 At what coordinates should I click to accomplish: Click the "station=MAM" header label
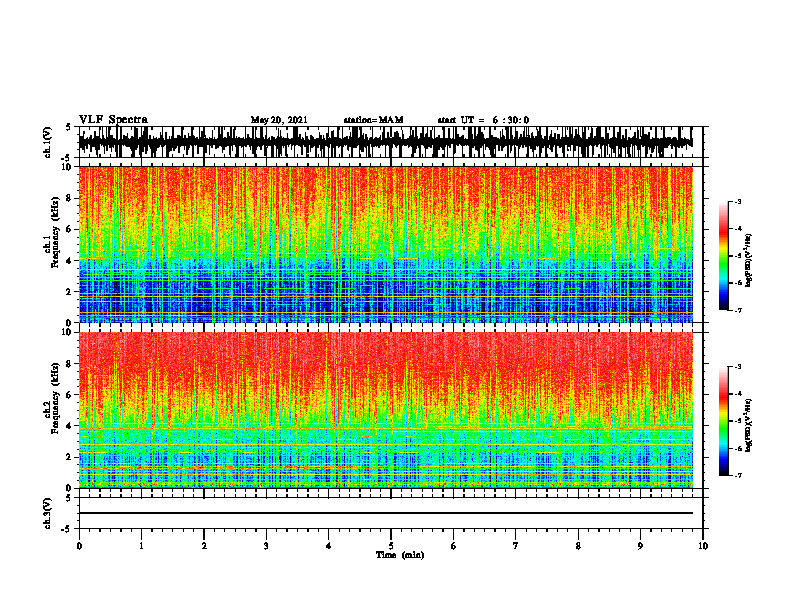[373, 120]
